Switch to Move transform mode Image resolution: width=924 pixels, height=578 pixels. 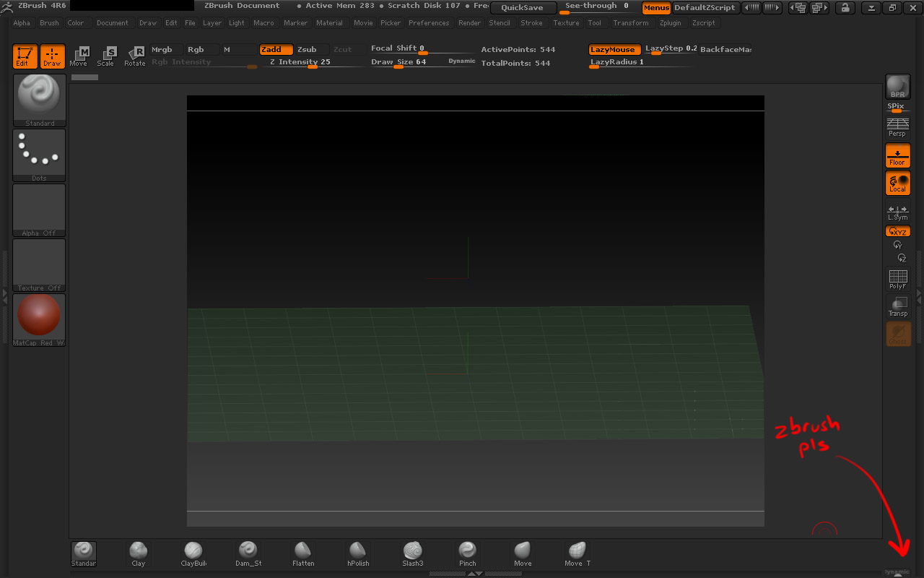(x=79, y=56)
